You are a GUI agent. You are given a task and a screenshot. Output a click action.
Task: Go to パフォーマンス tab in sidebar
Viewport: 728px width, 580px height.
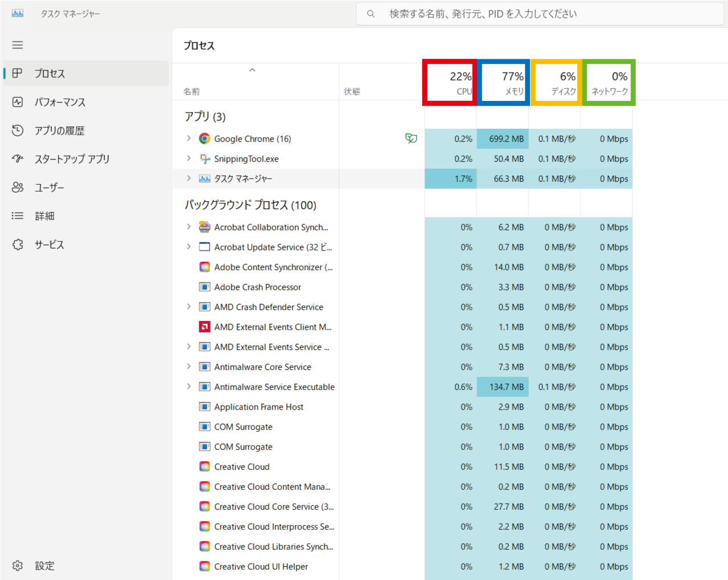click(x=86, y=102)
